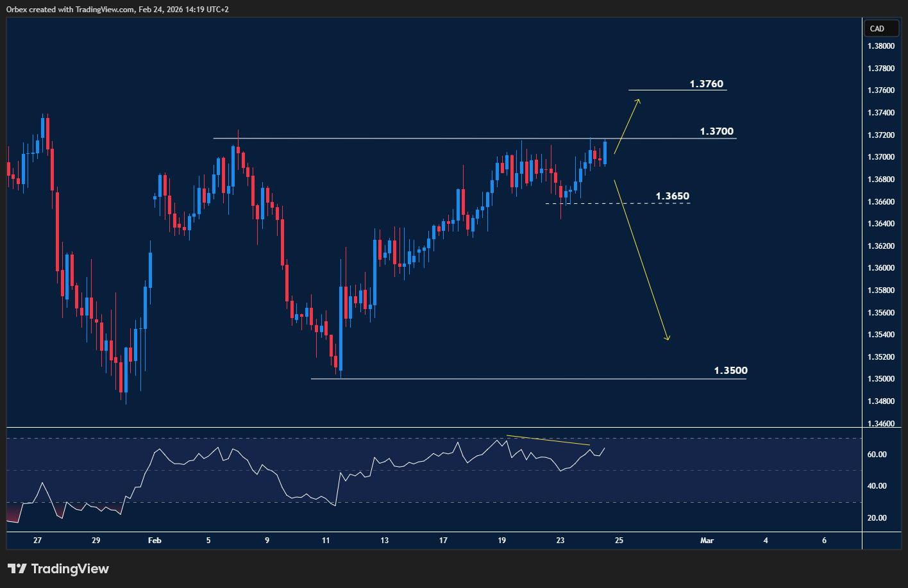
Task: Expand the Mar label on the time axis
Action: (707, 541)
